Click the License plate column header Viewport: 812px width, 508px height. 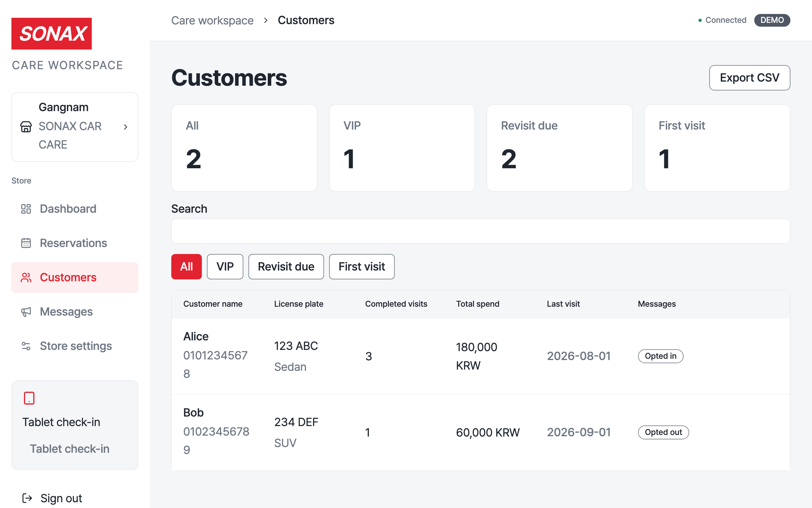point(298,304)
